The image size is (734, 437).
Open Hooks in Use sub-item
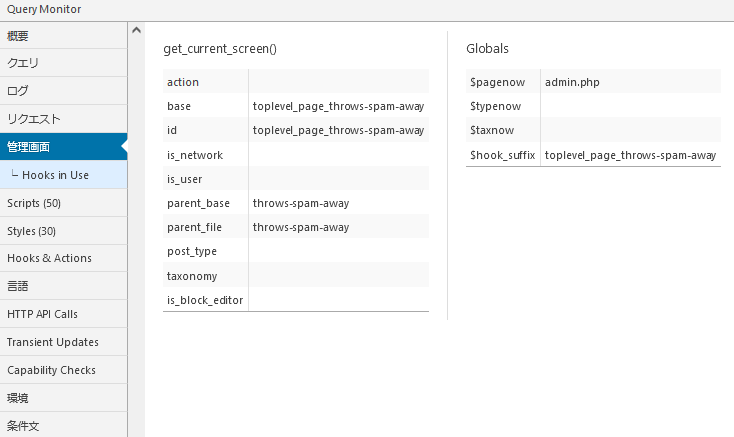tap(55, 175)
